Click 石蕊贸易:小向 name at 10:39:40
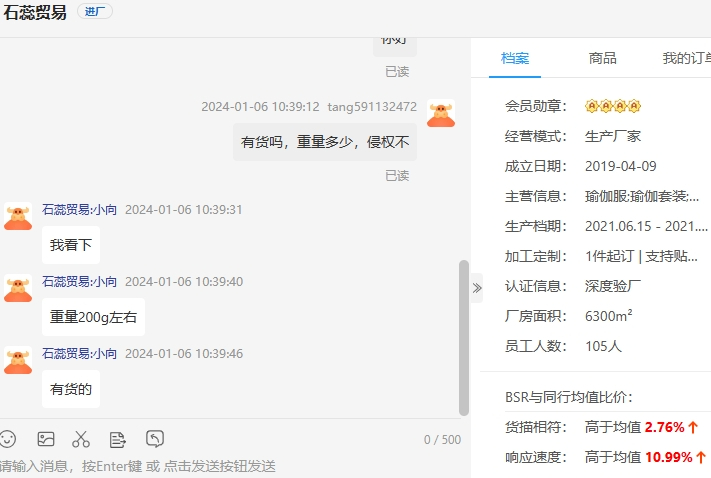 (79, 282)
